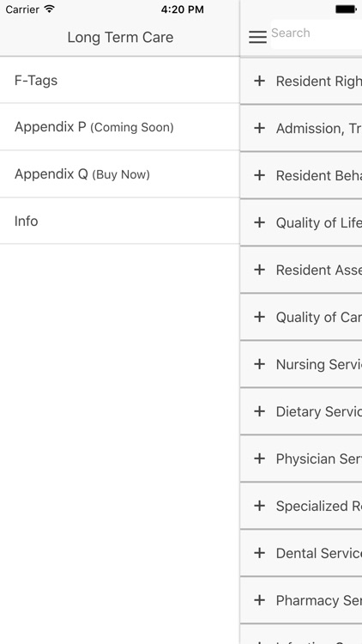Click the Search input field
362x644 pixels.
[317, 34]
